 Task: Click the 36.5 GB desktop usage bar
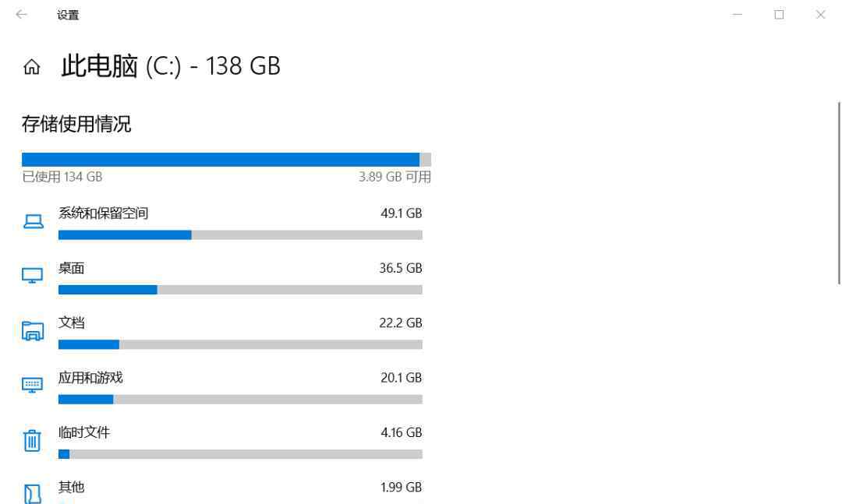pos(240,290)
